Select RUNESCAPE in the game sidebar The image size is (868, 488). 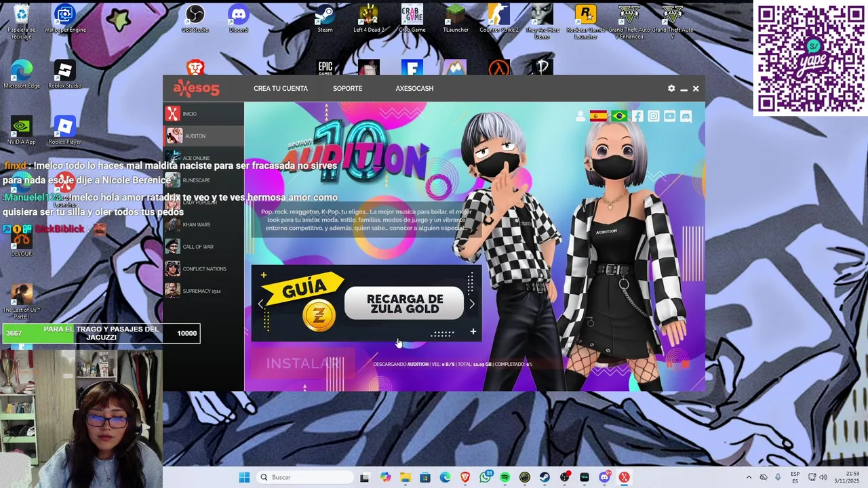coord(203,180)
